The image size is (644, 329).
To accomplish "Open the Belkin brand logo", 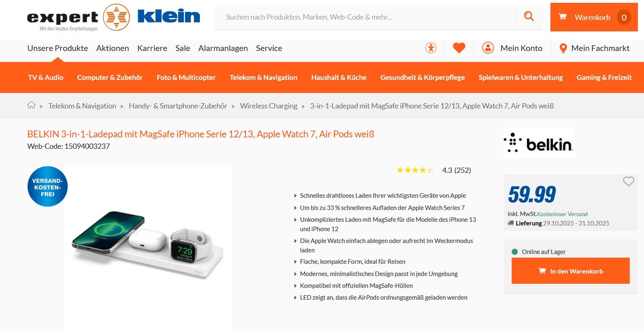I will point(539,143).
